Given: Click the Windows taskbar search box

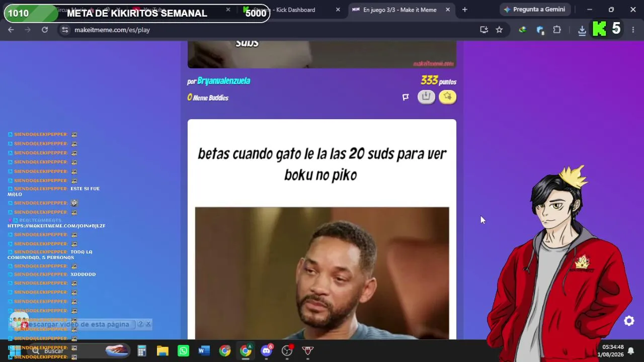Looking at the screenshot, I should pyautogui.click(x=78, y=350).
